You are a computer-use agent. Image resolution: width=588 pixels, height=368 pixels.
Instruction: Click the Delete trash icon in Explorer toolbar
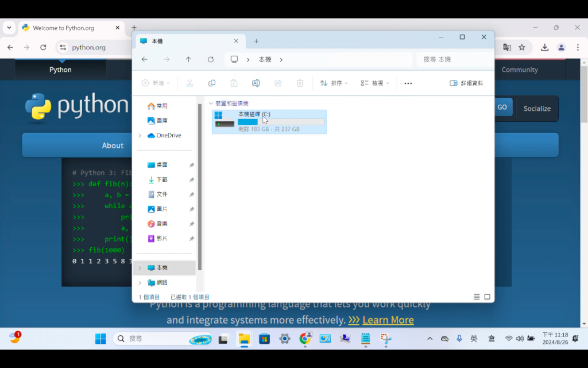point(300,83)
